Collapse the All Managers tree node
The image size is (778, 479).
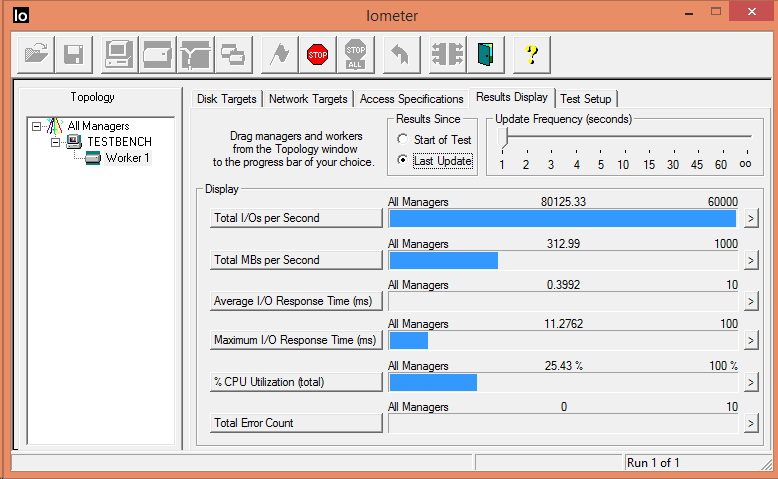37,126
